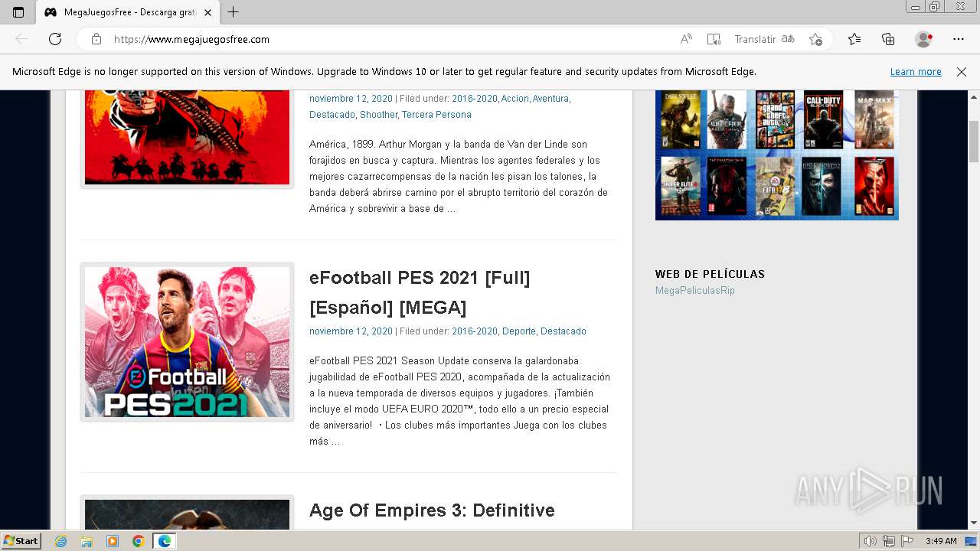Open File Explorer from taskbar
This screenshot has width=980, height=551.
coord(87,541)
